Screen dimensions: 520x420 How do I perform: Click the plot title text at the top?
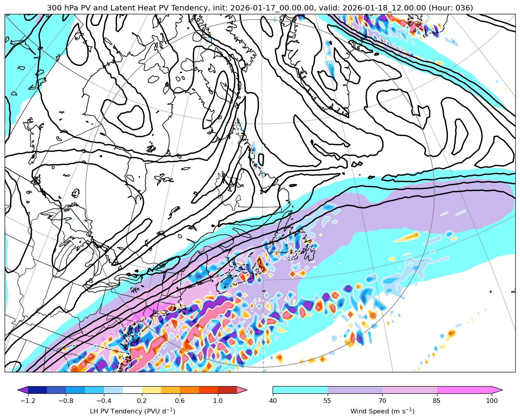260,8
